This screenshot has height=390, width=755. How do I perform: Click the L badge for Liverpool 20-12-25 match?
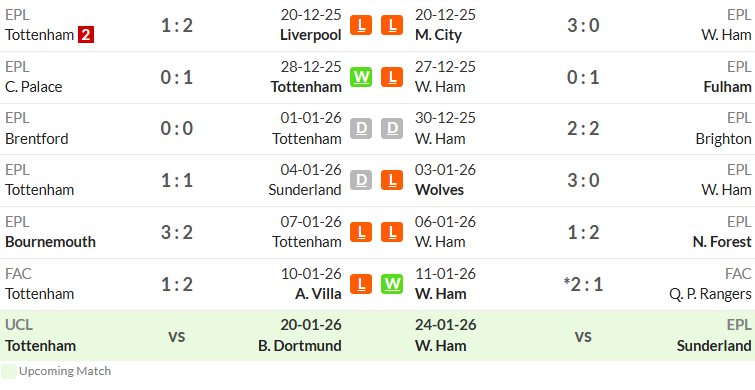pyautogui.click(x=361, y=25)
